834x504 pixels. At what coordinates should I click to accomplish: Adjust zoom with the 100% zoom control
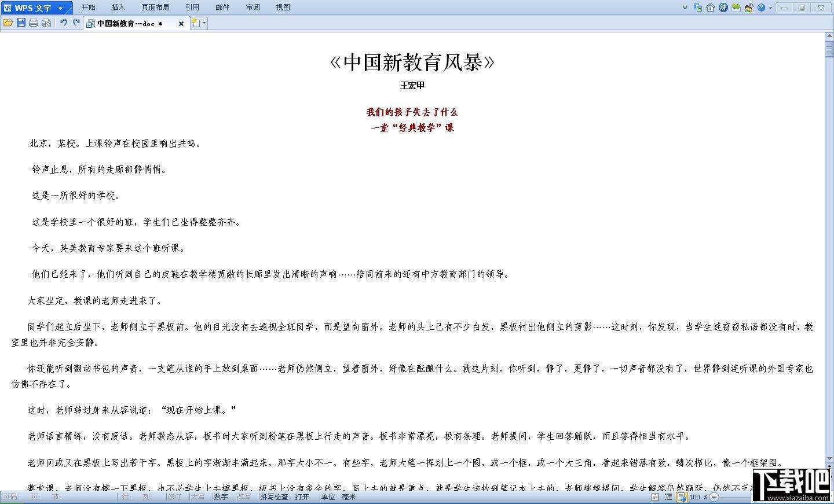coord(698,496)
